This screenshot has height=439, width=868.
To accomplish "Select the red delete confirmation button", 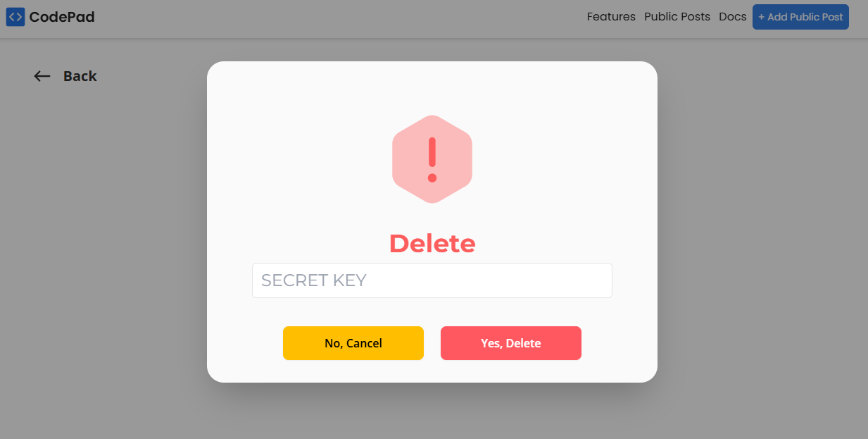I will click(511, 343).
